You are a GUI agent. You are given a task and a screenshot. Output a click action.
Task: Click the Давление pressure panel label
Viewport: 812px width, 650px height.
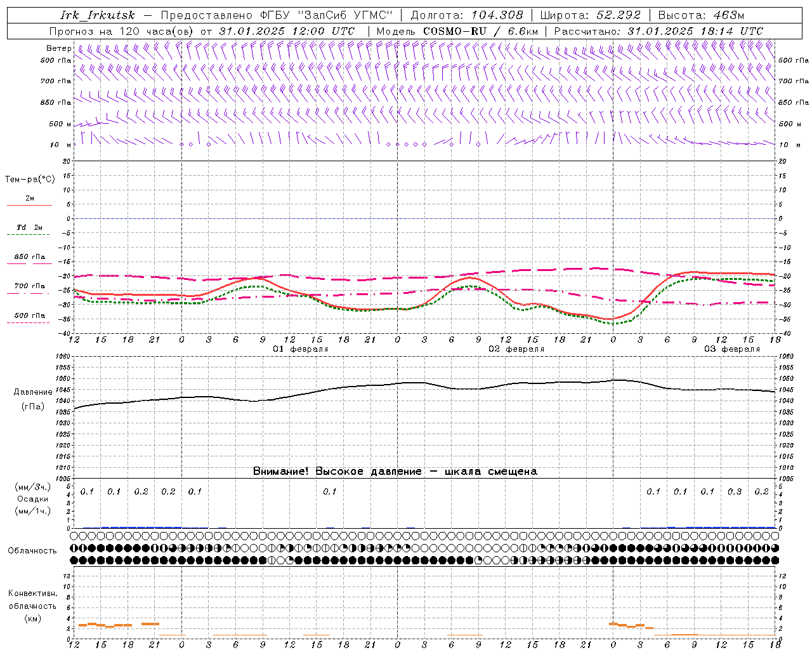33,392
